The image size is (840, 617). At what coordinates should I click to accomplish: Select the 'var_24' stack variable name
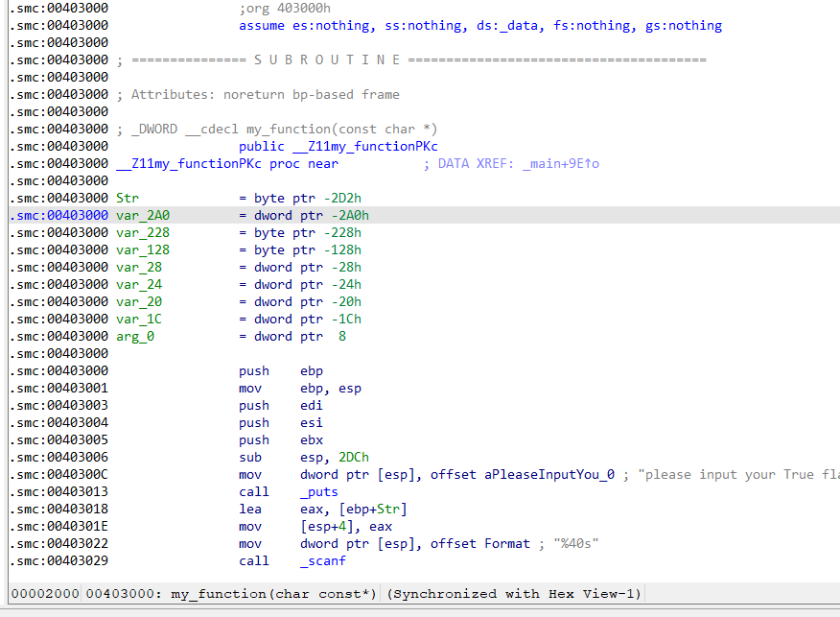139,284
